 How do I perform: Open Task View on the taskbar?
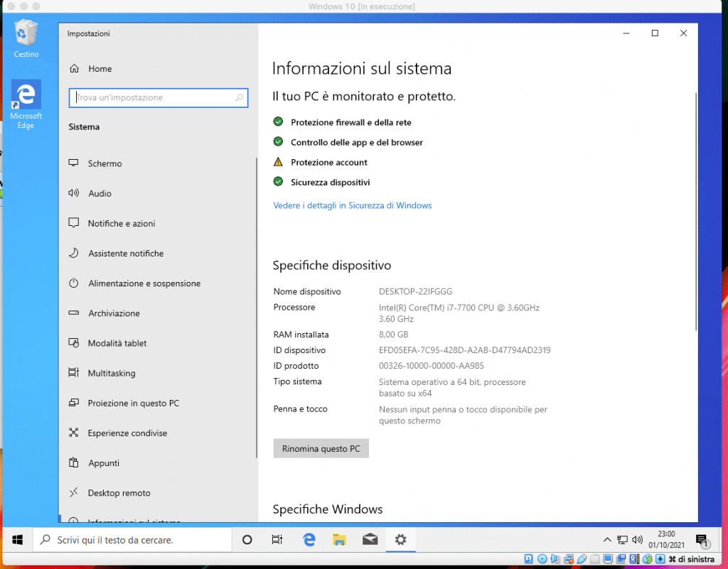pos(277,540)
